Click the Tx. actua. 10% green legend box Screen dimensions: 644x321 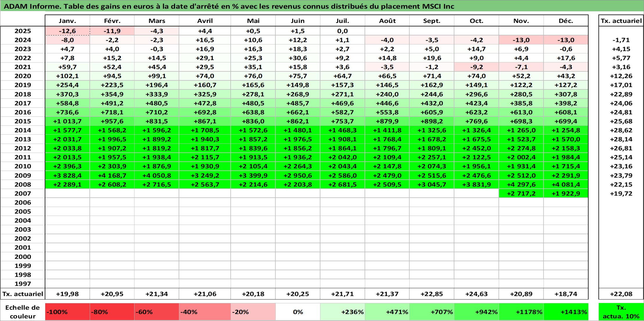tap(621, 312)
